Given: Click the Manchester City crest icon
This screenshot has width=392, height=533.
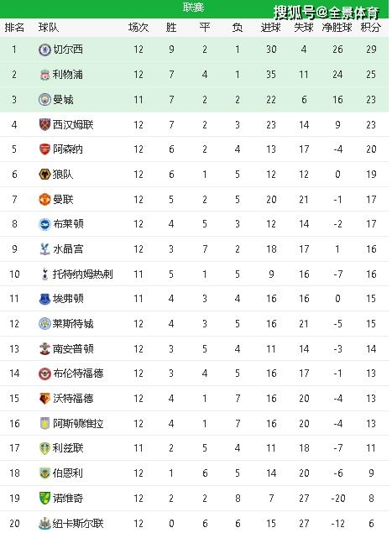Looking at the screenshot, I should (x=44, y=100).
